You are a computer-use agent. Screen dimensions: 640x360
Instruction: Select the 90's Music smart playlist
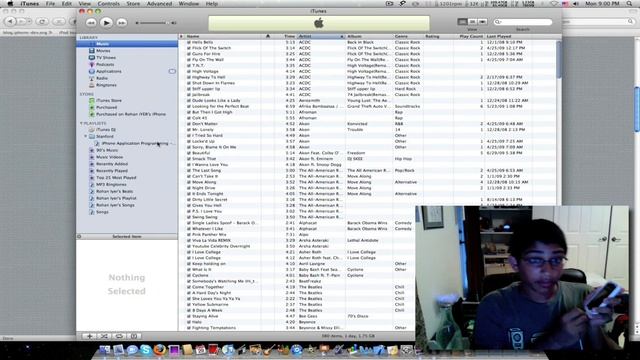[107, 150]
